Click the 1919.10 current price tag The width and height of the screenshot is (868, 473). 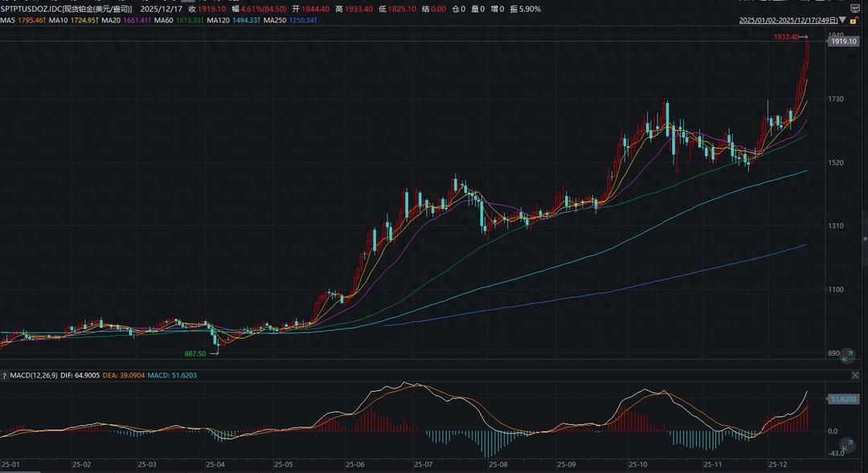pyautogui.click(x=843, y=41)
